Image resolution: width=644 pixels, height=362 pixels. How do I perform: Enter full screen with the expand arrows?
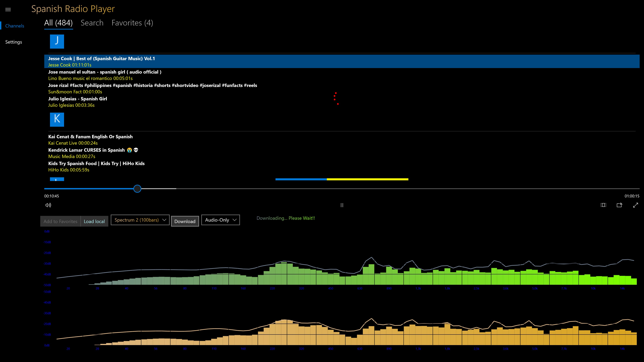pyautogui.click(x=635, y=205)
